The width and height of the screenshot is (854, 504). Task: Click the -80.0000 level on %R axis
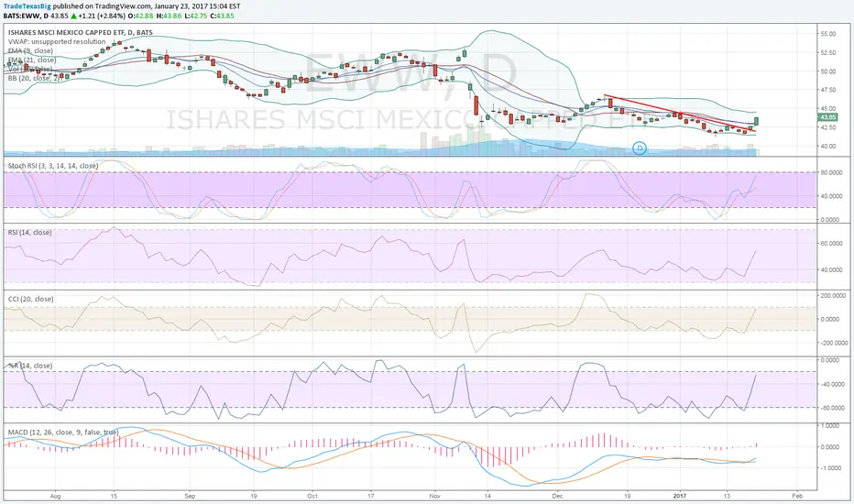coord(832,408)
